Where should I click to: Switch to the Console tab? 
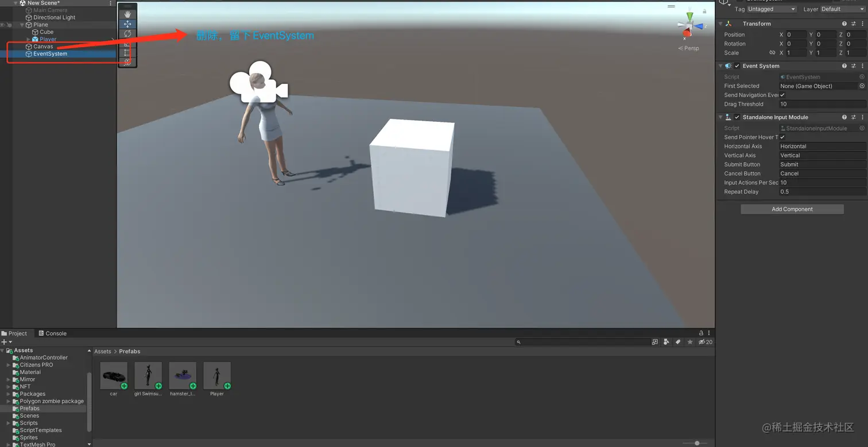click(52, 333)
